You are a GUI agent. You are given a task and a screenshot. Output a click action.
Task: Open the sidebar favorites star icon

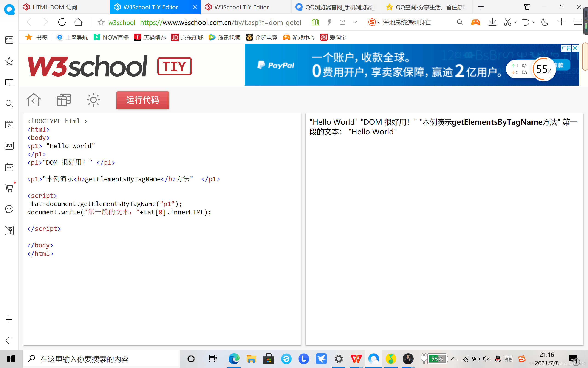9,61
